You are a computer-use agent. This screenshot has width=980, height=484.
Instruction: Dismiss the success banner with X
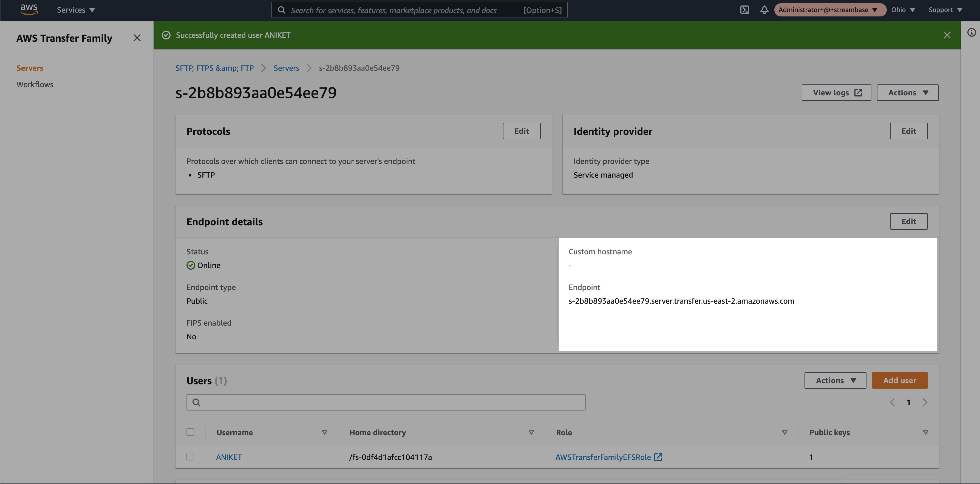(x=947, y=35)
